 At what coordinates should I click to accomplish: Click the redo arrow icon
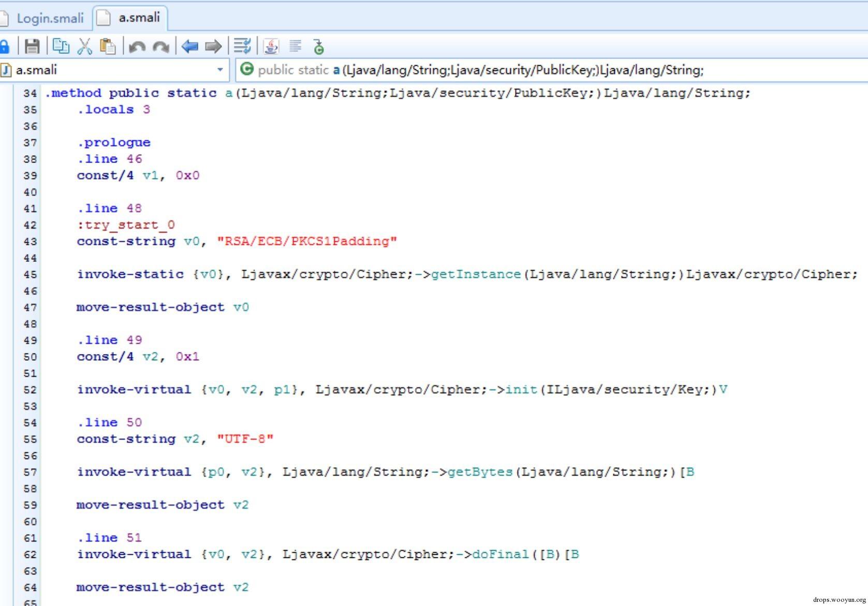tap(161, 47)
